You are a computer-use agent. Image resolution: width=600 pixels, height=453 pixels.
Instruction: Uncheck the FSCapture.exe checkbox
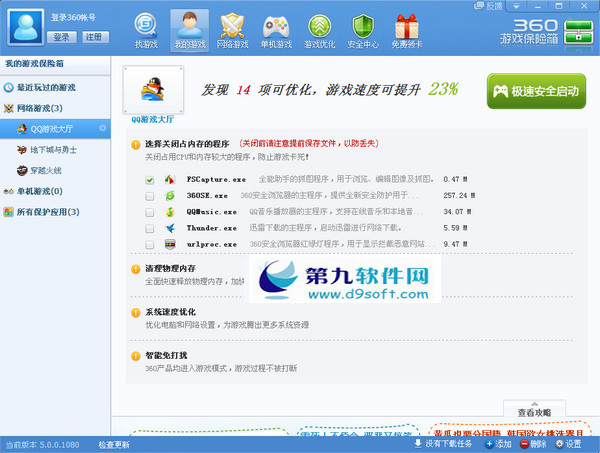[x=149, y=180]
